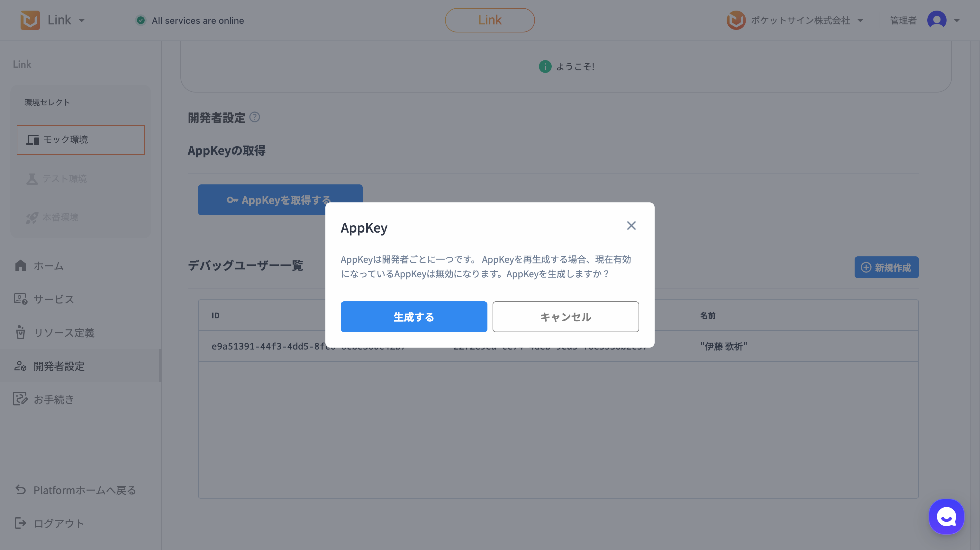
Task: Click Platformホームへ戻る return arrow icon
Action: click(x=21, y=490)
